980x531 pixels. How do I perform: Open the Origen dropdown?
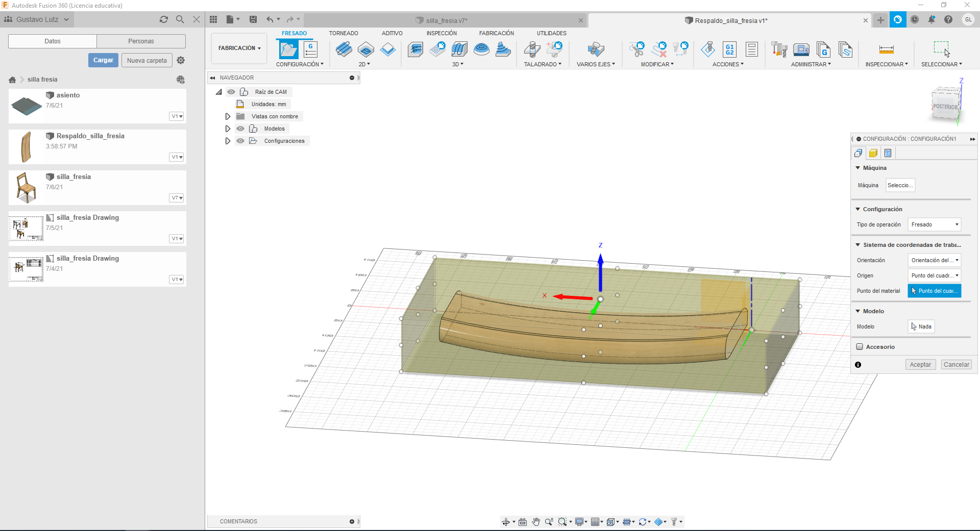point(934,275)
